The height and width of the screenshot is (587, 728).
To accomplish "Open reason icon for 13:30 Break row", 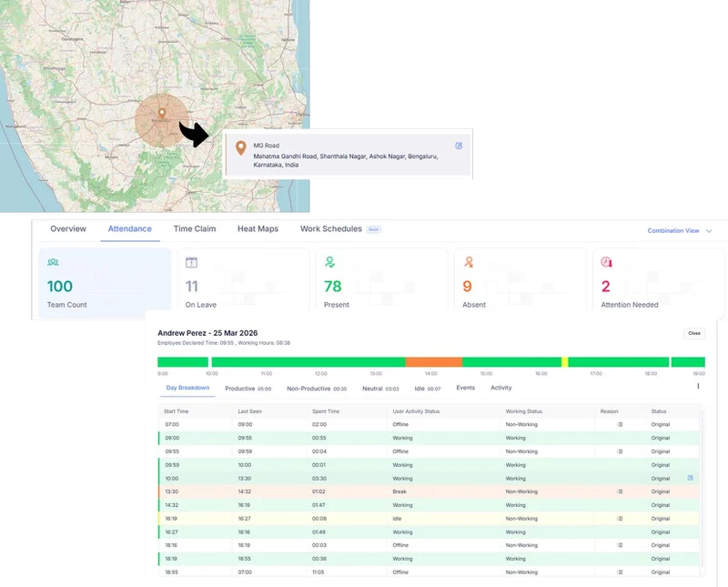I will click(620, 491).
